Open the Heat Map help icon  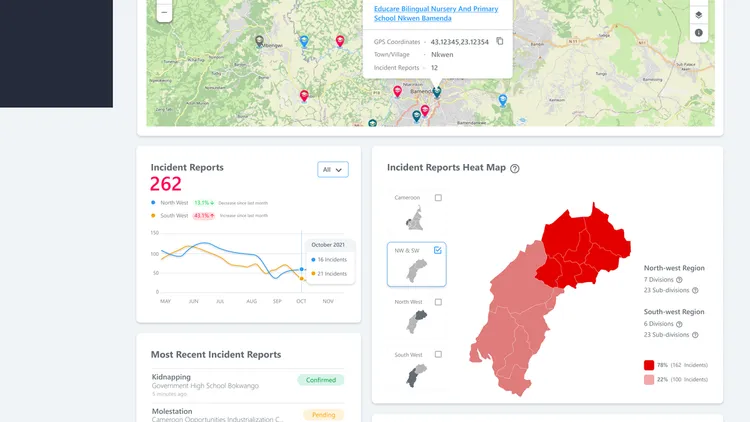click(x=515, y=168)
